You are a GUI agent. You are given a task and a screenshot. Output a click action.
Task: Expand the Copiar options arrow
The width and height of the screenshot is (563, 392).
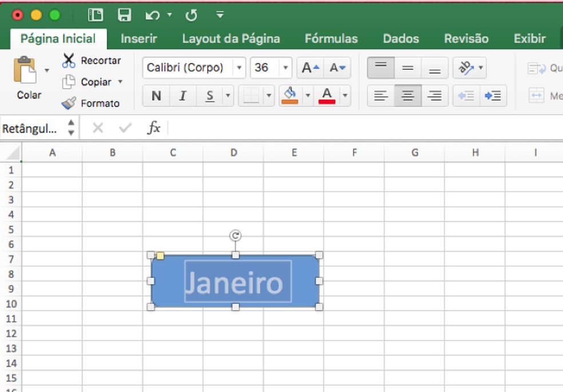[x=120, y=81]
